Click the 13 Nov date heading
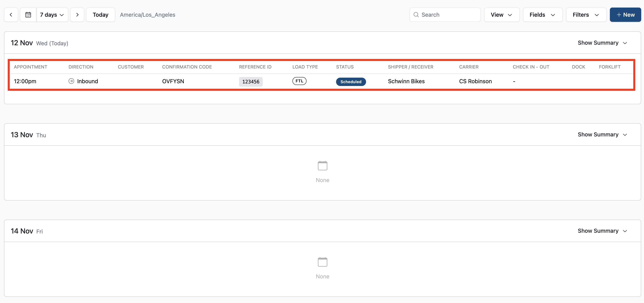Image resolution: width=644 pixels, height=303 pixels. click(22, 135)
